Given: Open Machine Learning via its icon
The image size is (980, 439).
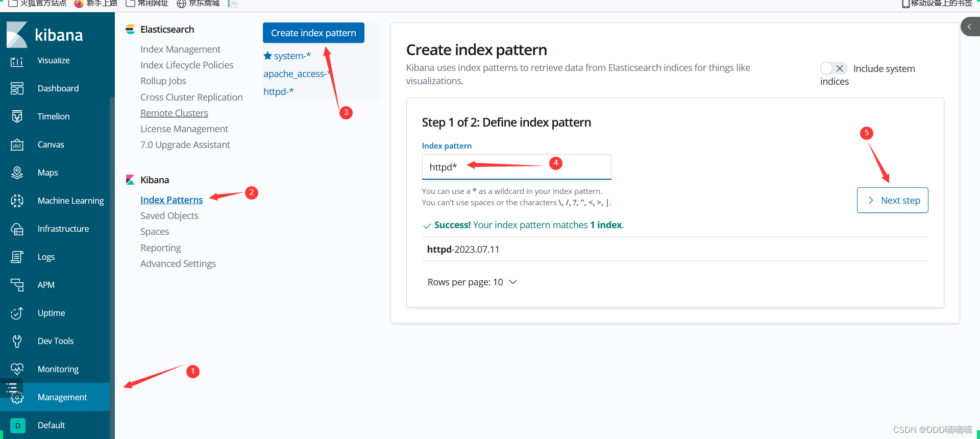Looking at the screenshot, I should [x=17, y=201].
